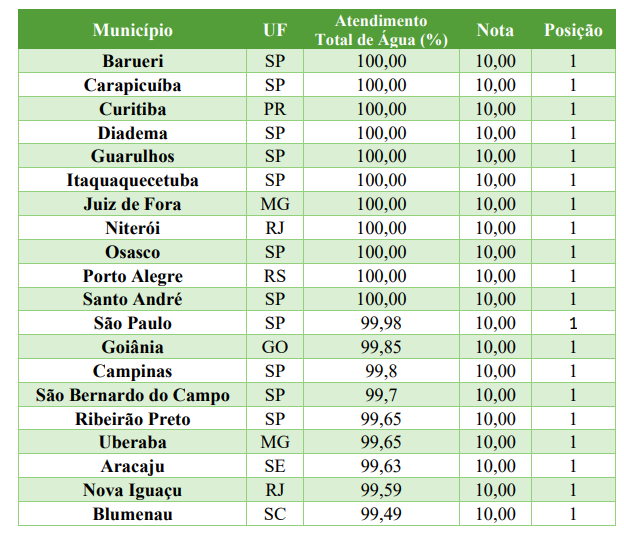Image resolution: width=624 pixels, height=534 pixels.
Task: Click the 99,85 percentage value
Action: click(x=381, y=347)
